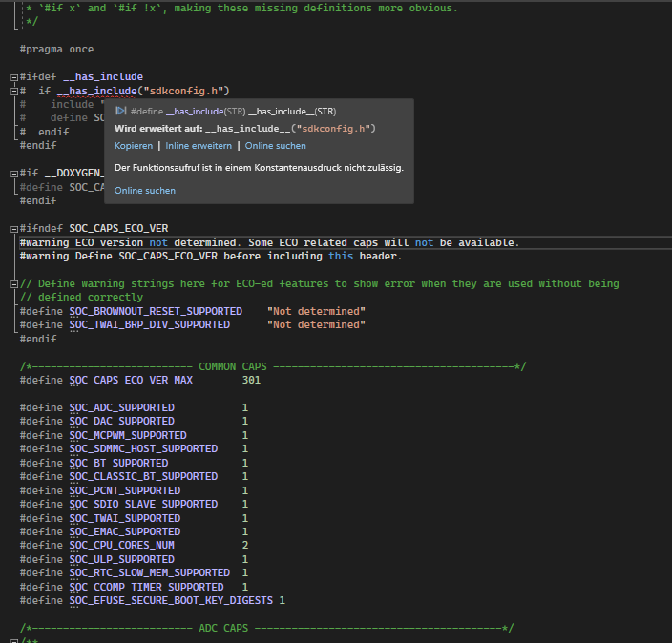Click the Inline erweitern link
This screenshot has height=643, width=672.
(x=199, y=146)
